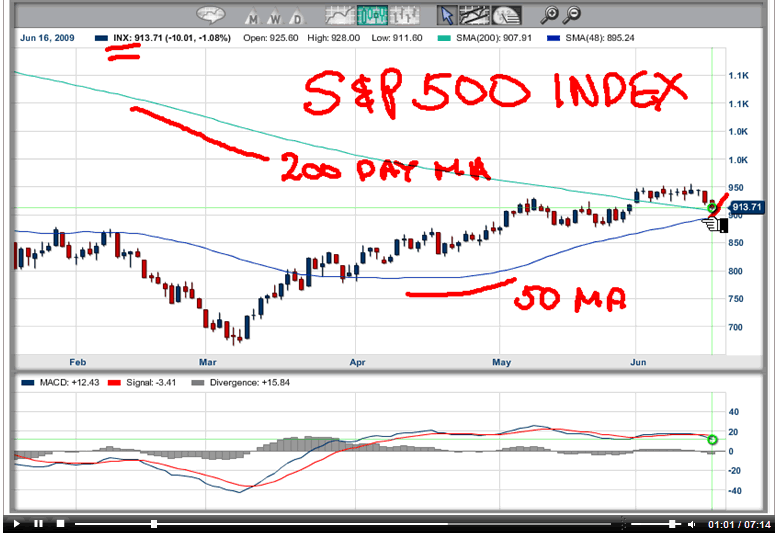The height and width of the screenshot is (537, 779).
Task: Click the 950 price axis label
Action: [736, 188]
